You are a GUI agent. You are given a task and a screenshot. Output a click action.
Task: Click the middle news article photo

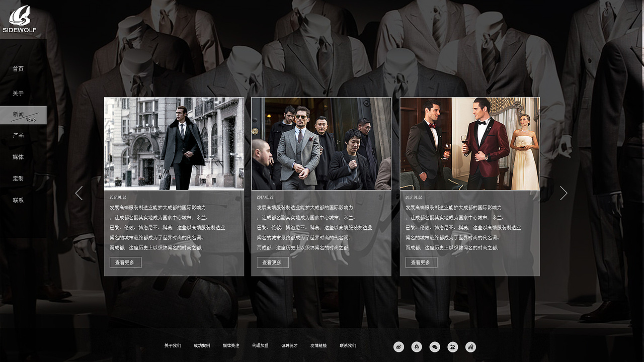(x=322, y=144)
